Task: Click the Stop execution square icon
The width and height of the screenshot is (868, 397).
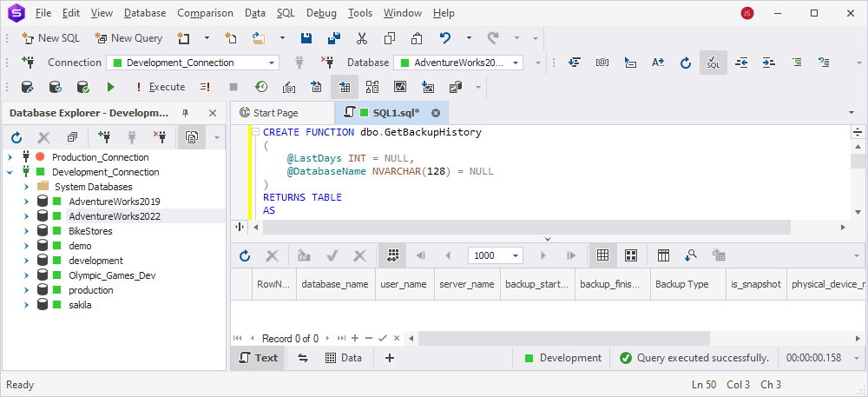Action: coord(233,87)
